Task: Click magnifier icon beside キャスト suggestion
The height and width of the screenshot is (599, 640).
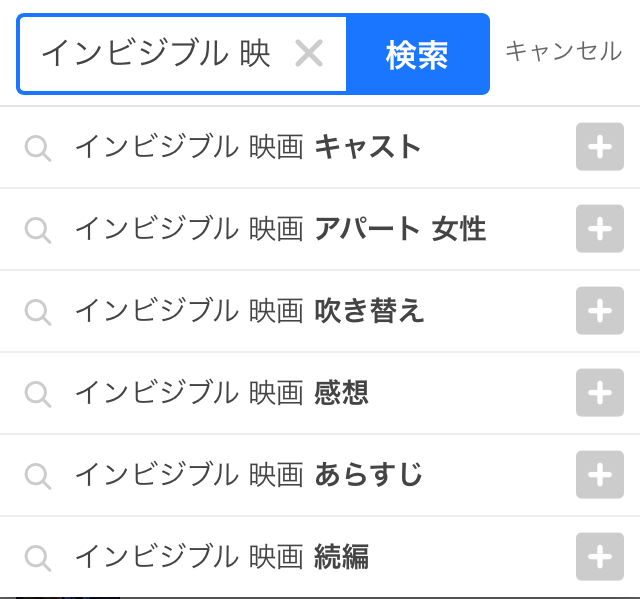Action: click(38, 149)
